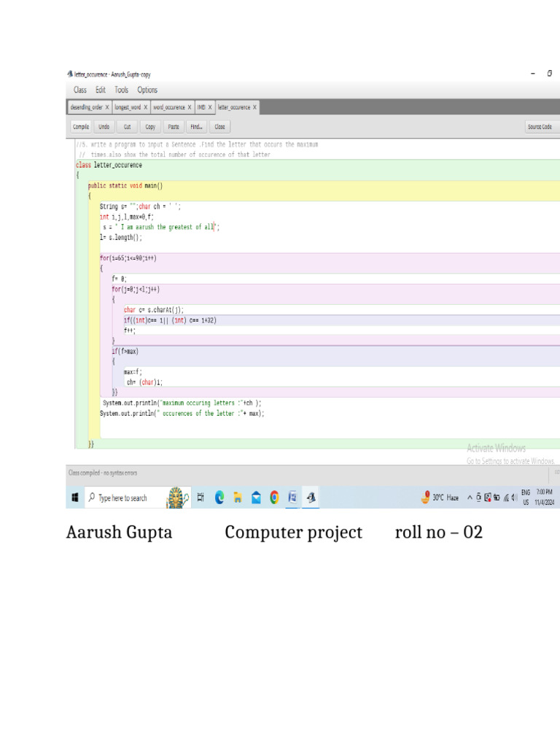Open the Class menu
Viewport: 560px width, 747px height.
click(x=80, y=90)
